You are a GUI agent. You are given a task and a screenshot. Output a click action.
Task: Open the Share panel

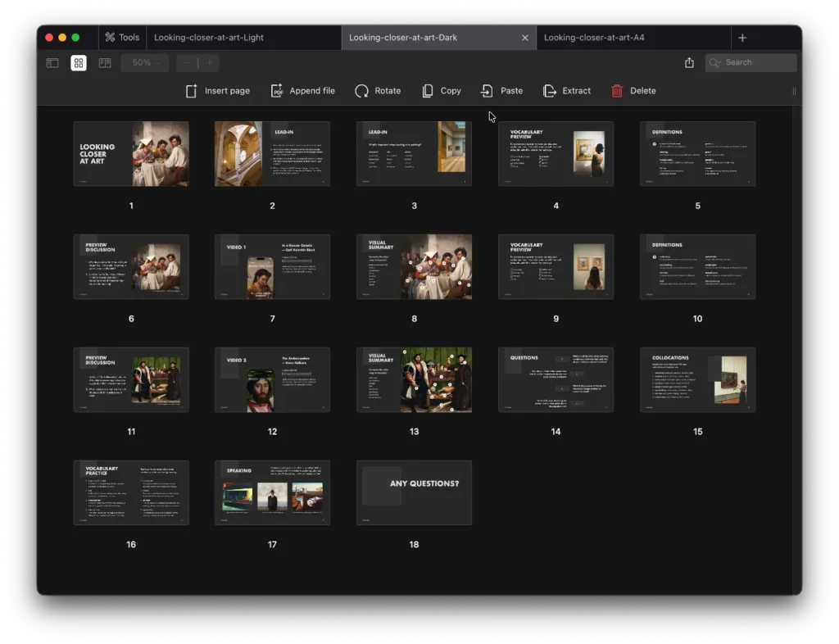tap(688, 62)
